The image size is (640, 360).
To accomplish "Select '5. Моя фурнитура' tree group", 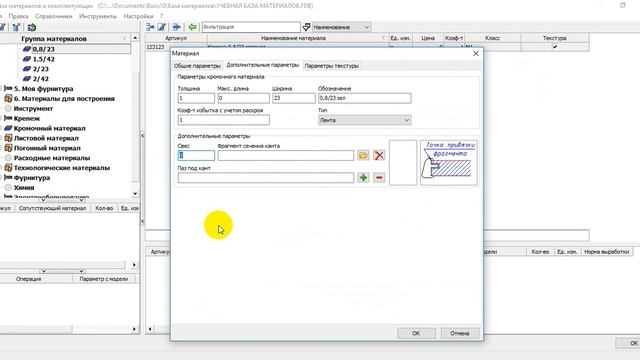I will point(43,89).
